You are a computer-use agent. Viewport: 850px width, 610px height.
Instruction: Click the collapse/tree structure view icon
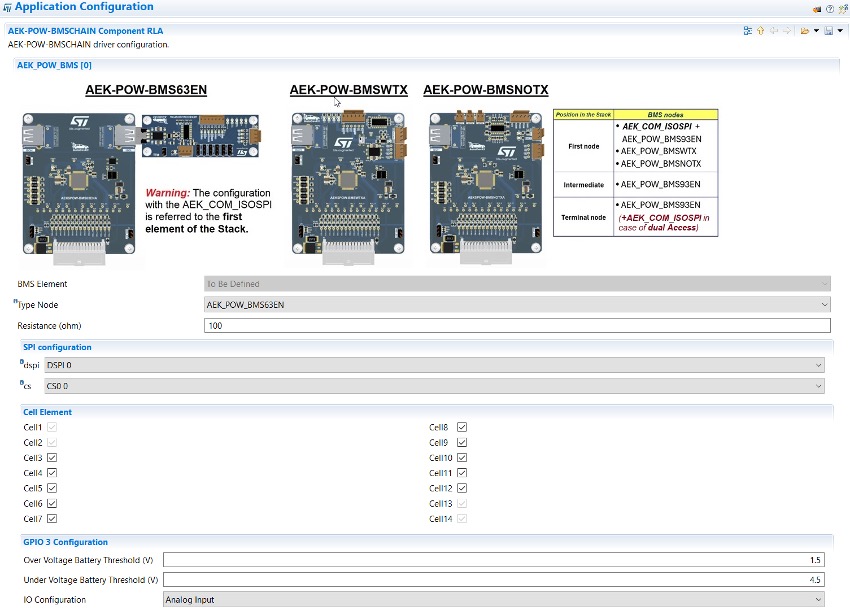pos(747,31)
